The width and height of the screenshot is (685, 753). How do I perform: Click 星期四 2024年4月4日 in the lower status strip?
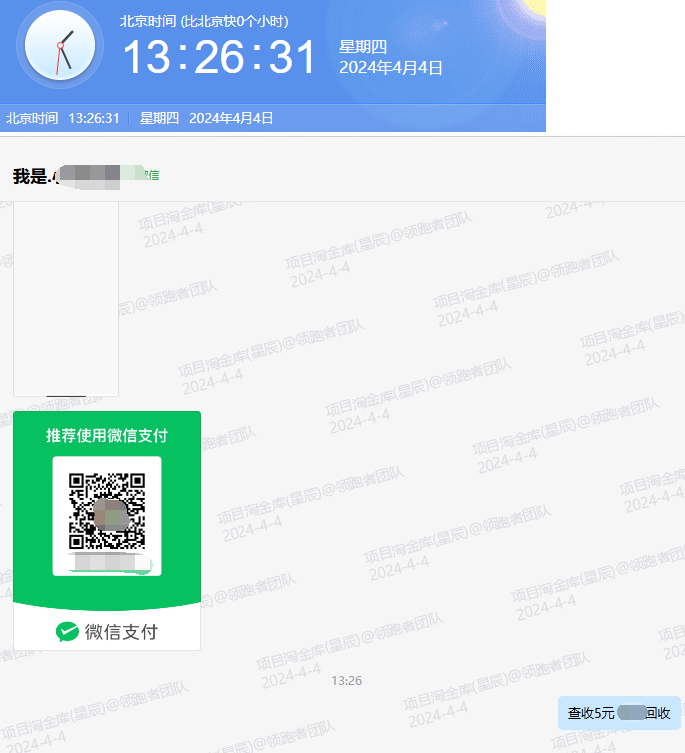pos(207,118)
